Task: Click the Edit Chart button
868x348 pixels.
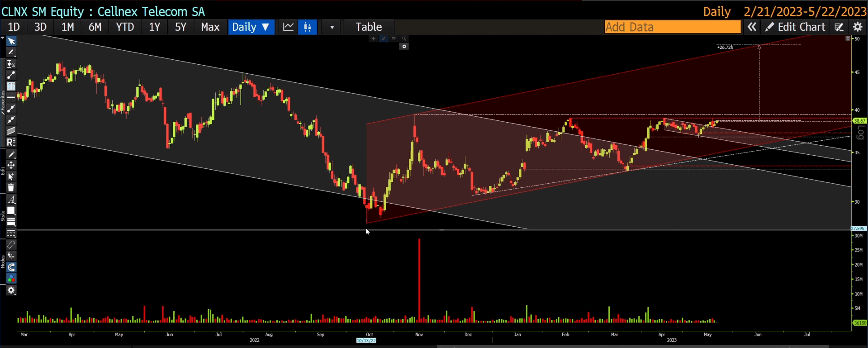Action: pyautogui.click(x=795, y=27)
